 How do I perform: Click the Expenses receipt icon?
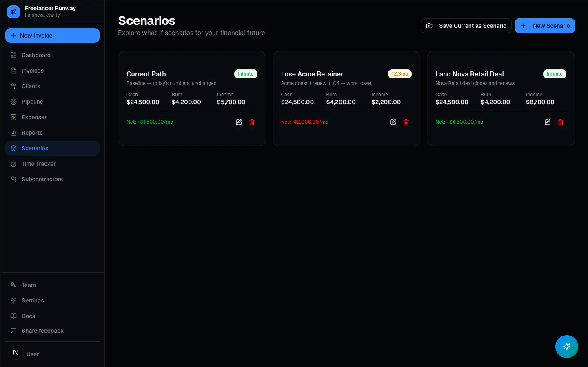[x=13, y=117]
